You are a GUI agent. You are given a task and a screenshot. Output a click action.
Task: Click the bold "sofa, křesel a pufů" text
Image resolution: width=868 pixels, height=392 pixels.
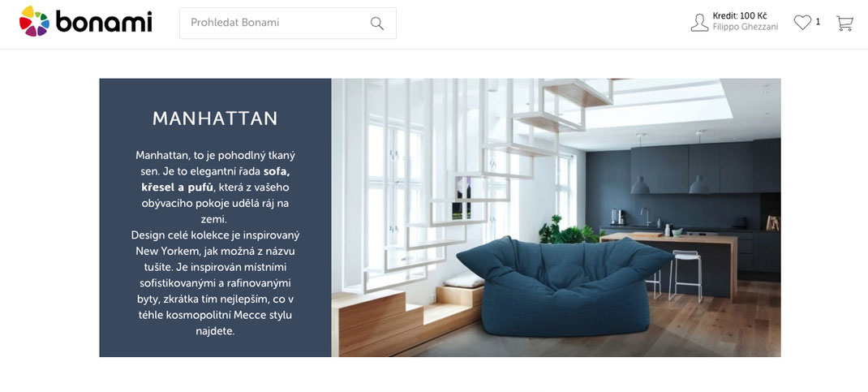[215, 179]
